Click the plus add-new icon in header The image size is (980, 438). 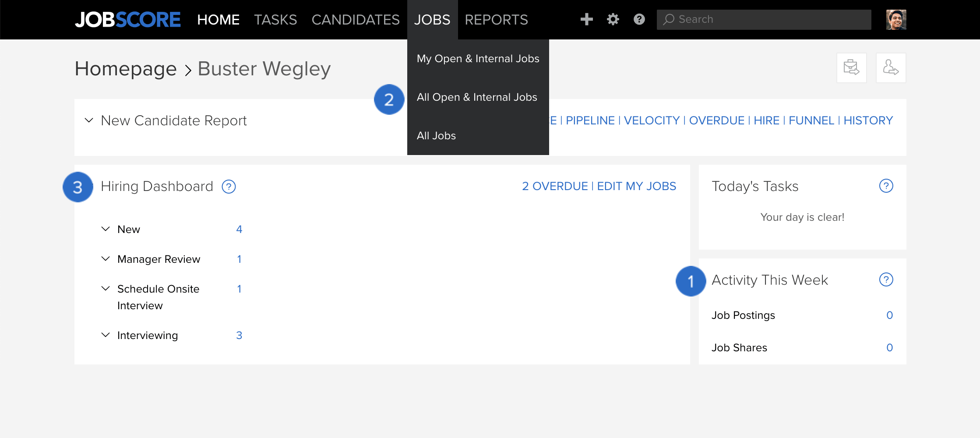[586, 19]
